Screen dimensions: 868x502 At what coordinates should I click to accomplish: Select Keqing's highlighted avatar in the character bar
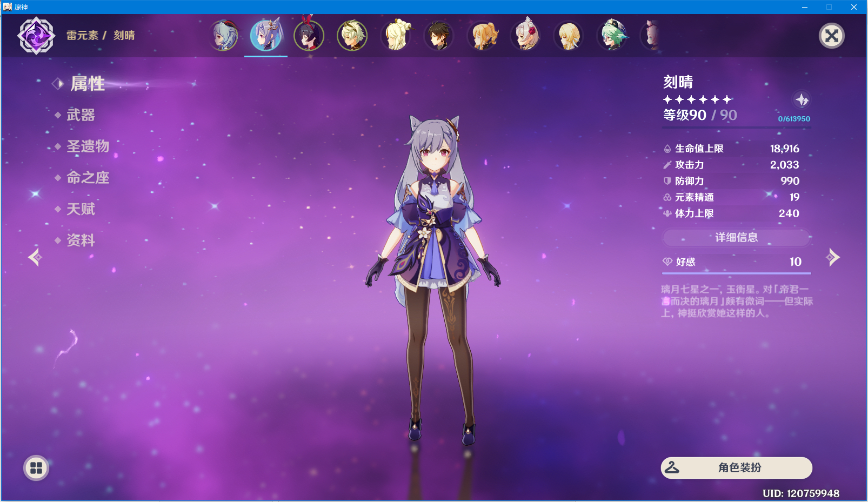coord(266,36)
